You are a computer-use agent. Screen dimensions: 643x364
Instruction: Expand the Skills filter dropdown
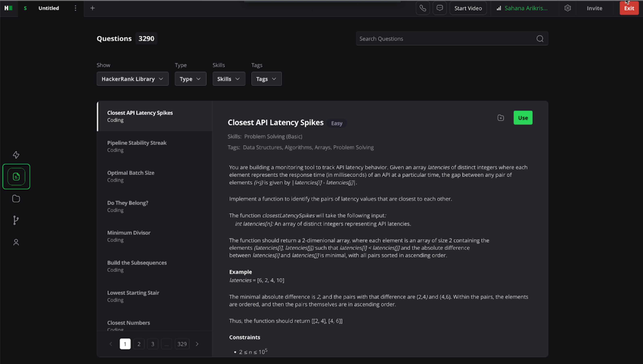point(228,79)
